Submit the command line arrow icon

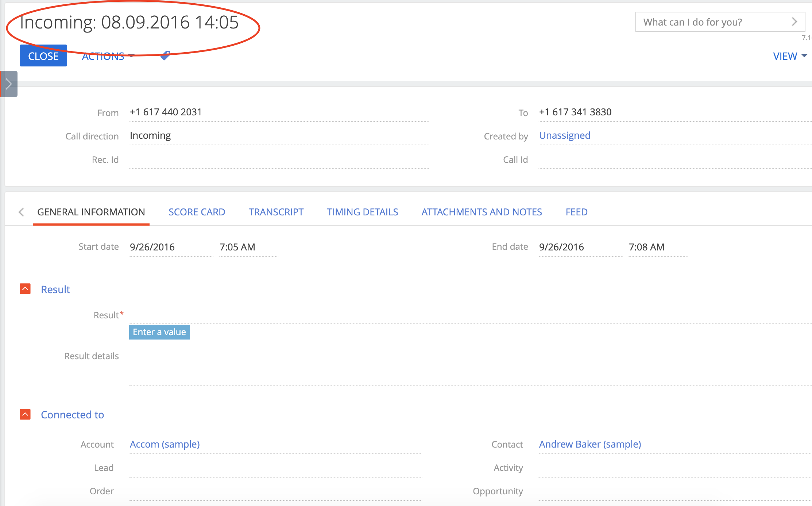point(794,22)
